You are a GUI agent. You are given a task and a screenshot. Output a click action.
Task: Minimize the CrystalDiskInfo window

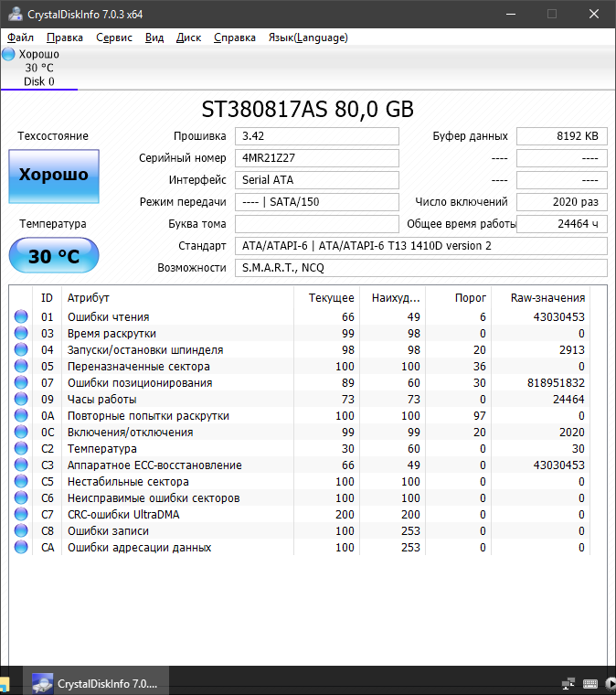511,15
